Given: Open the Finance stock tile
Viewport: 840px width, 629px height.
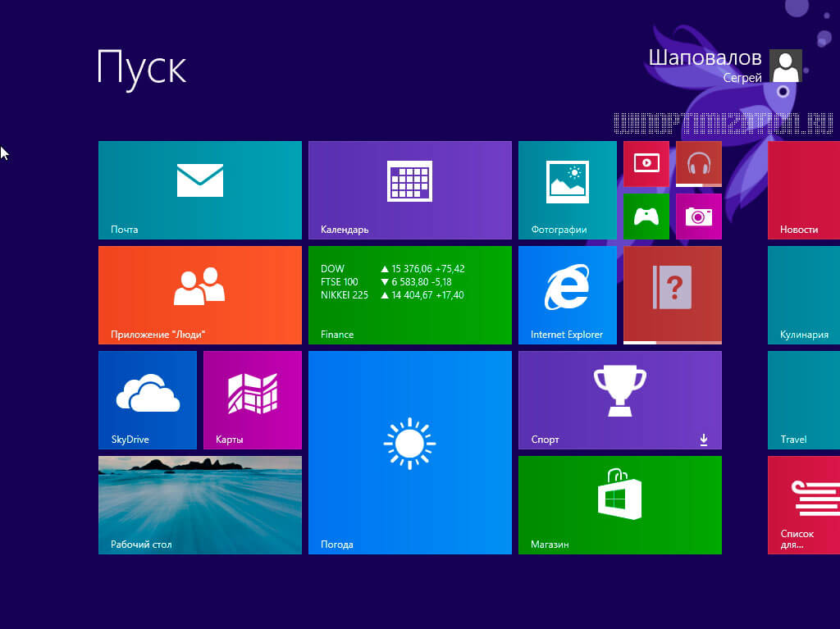Looking at the screenshot, I should click(x=409, y=294).
